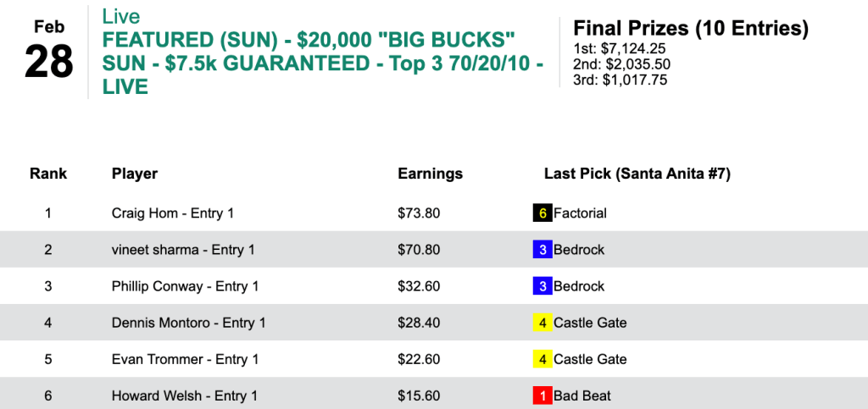The width and height of the screenshot is (868, 409).
Task: Open Phillip Conway - Entry 1 entry
Action: click(185, 286)
